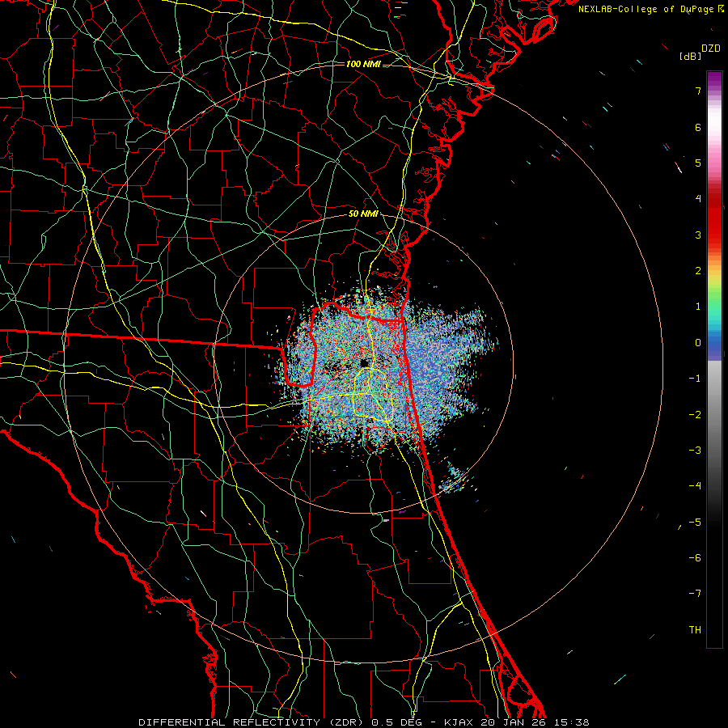Click the 6 value on the color scale
The height and width of the screenshot is (728, 728).
[698, 127]
